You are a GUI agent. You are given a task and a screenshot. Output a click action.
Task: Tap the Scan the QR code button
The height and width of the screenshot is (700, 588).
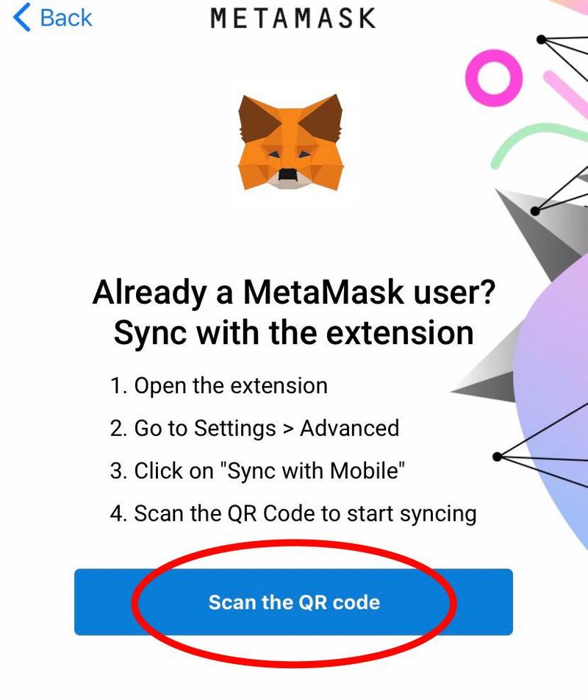(x=293, y=601)
